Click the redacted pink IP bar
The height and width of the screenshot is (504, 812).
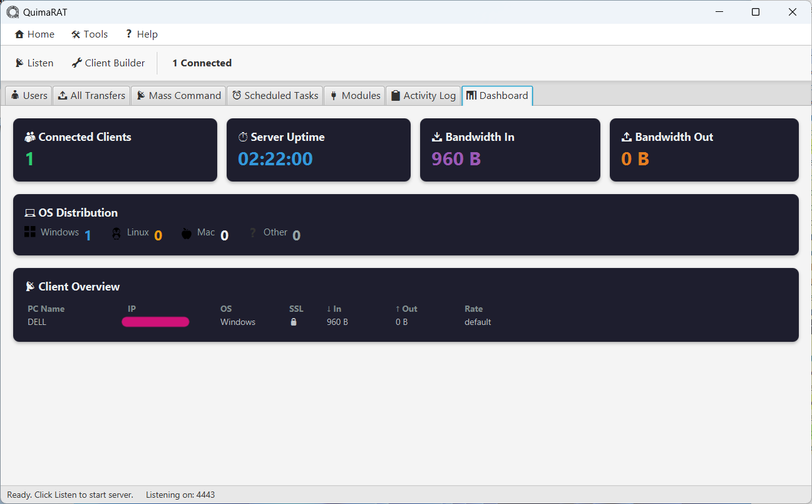155,321
